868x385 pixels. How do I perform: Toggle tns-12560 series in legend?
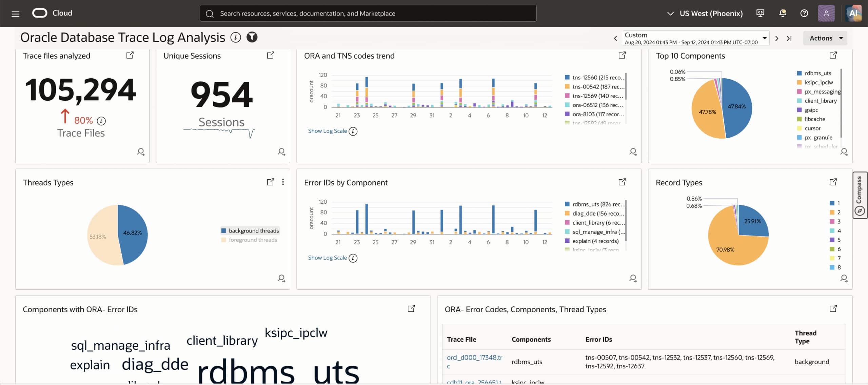point(595,77)
